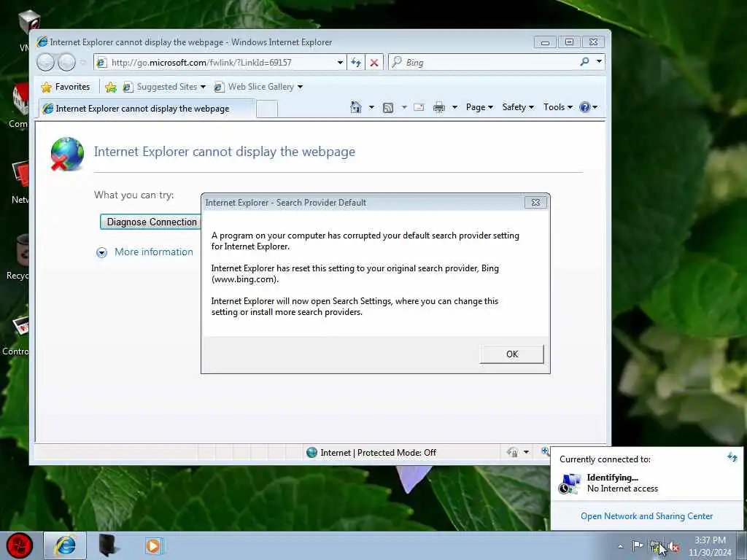Click the Read Mail icon
The image size is (747, 560).
[x=419, y=108]
